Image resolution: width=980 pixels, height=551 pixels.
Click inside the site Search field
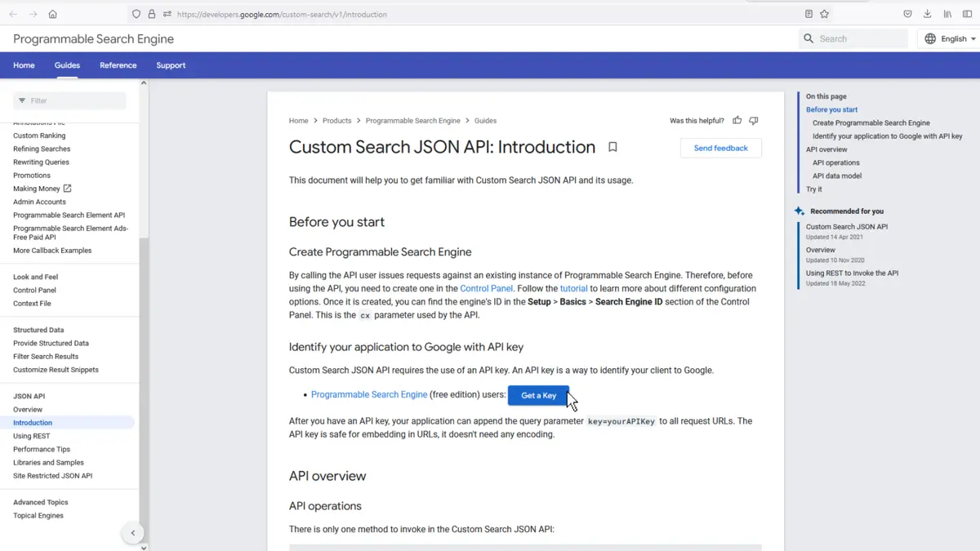point(853,38)
